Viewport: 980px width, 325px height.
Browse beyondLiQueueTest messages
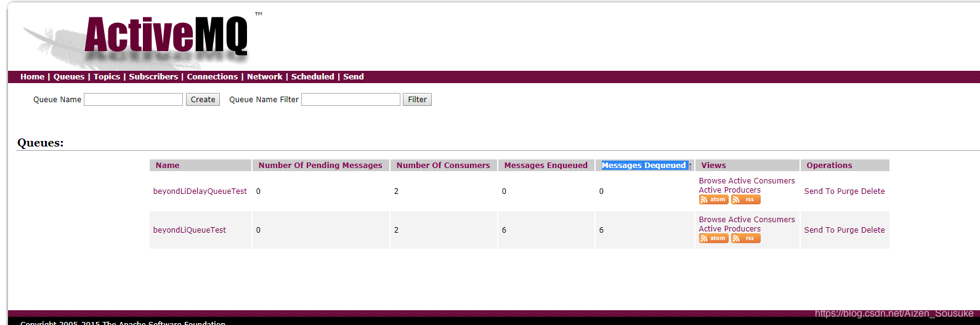(712, 220)
